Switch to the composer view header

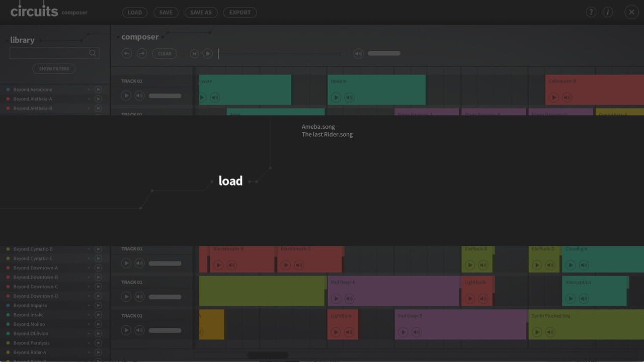tap(140, 37)
